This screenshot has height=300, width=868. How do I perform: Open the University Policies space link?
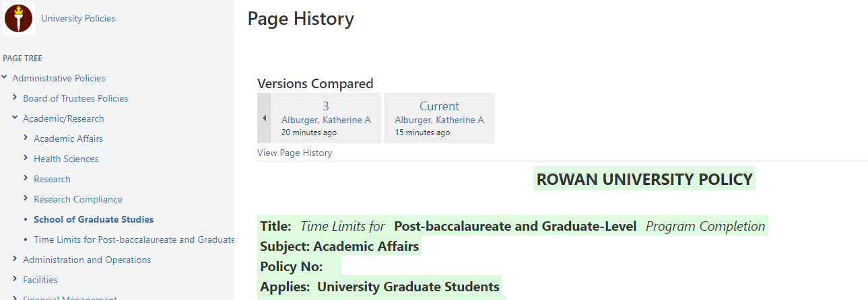[x=78, y=19]
